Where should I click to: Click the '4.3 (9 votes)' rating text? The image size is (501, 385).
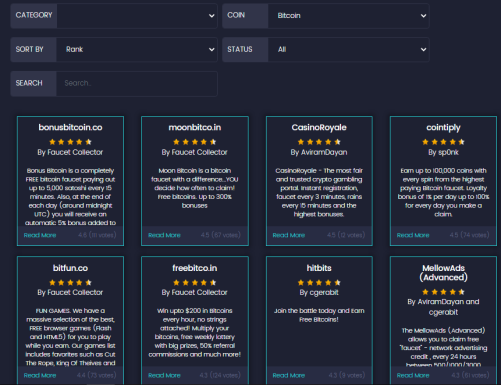[x=347, y=376]
